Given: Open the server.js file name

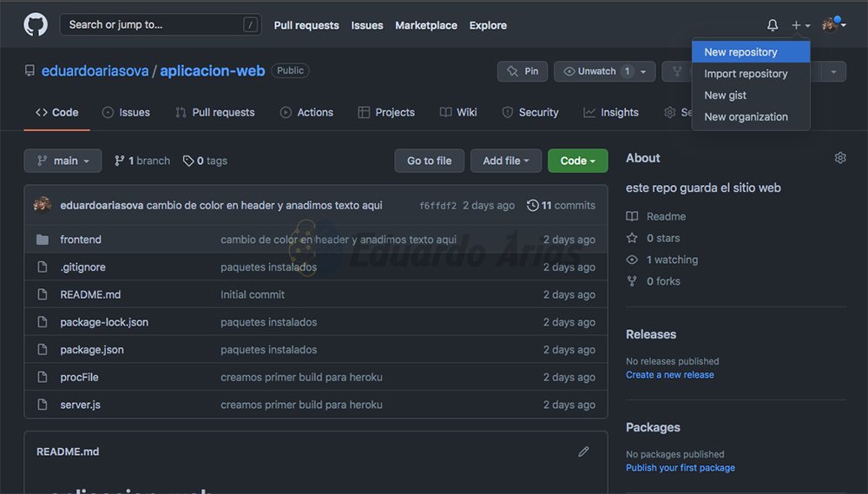Looking at the screenshot, I should pos(80,405).
